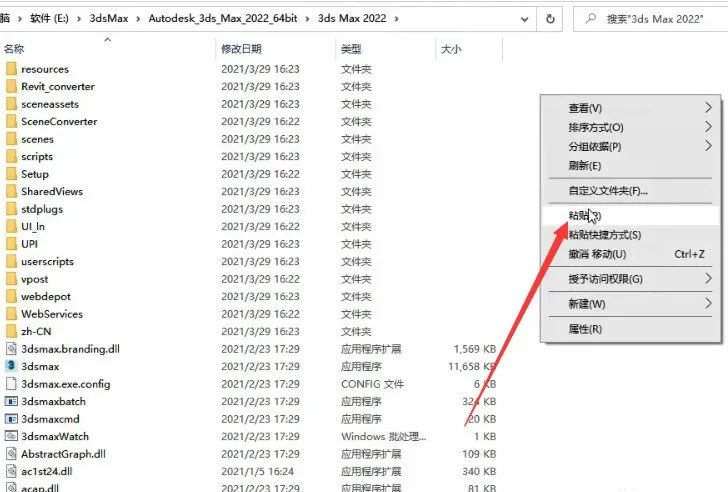Click the 3dsmax.exe.config file icon

[x=11, y=384]
